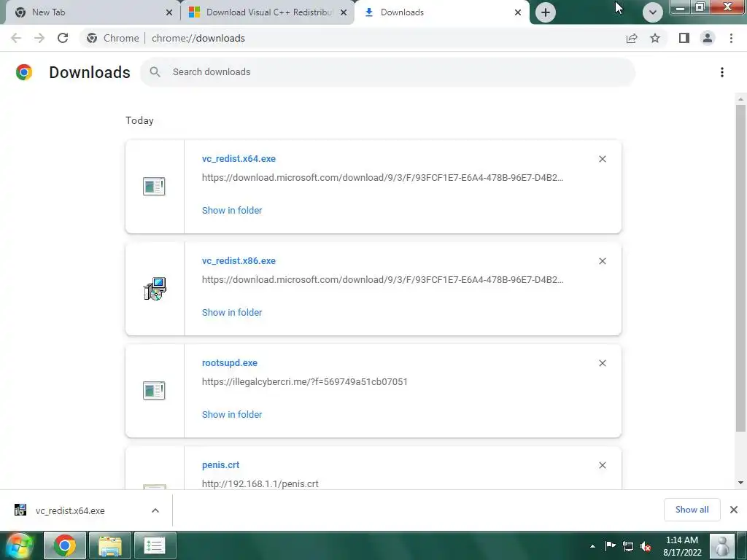Switch to Download Visual C++ Redistributable tab
The width and height of the screenshot is (747, 560).
point(268,12)
